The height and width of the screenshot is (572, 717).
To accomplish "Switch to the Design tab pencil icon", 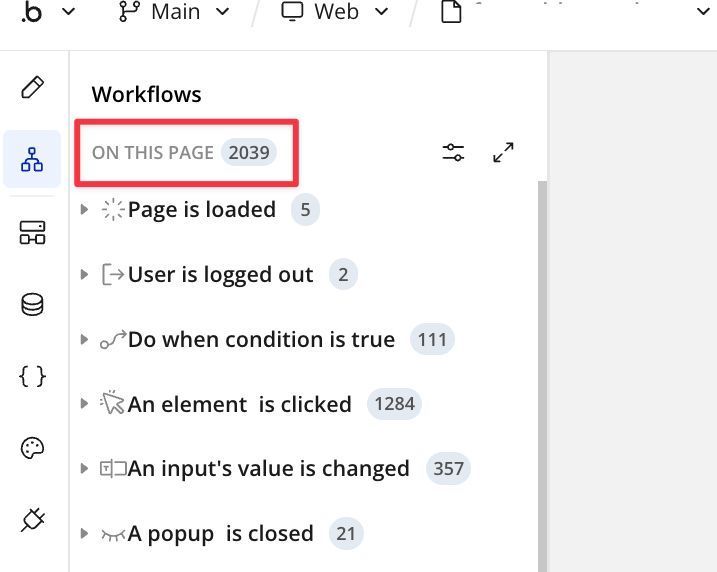I will click(x=32, y=87).
